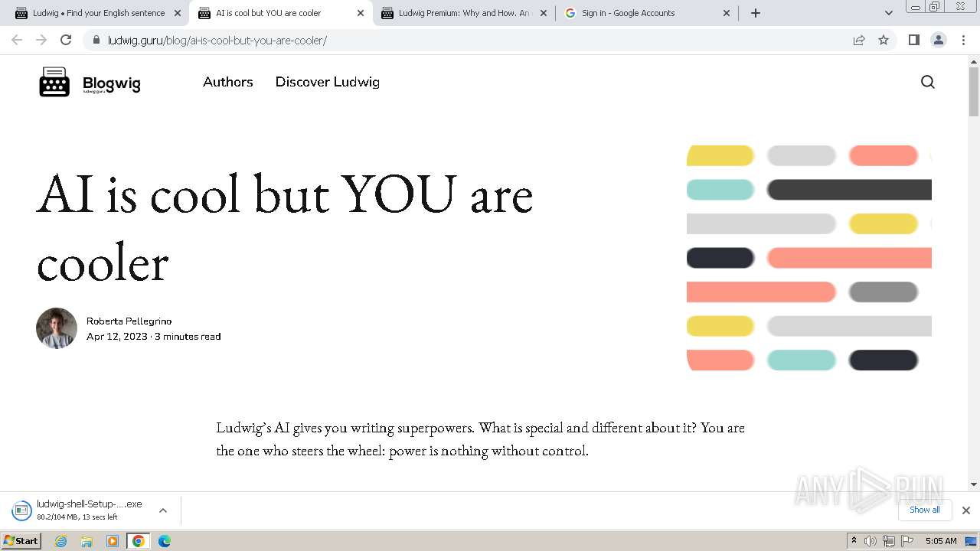Expand the tab search chevron
980x551 pixels.
click(888, 13)
